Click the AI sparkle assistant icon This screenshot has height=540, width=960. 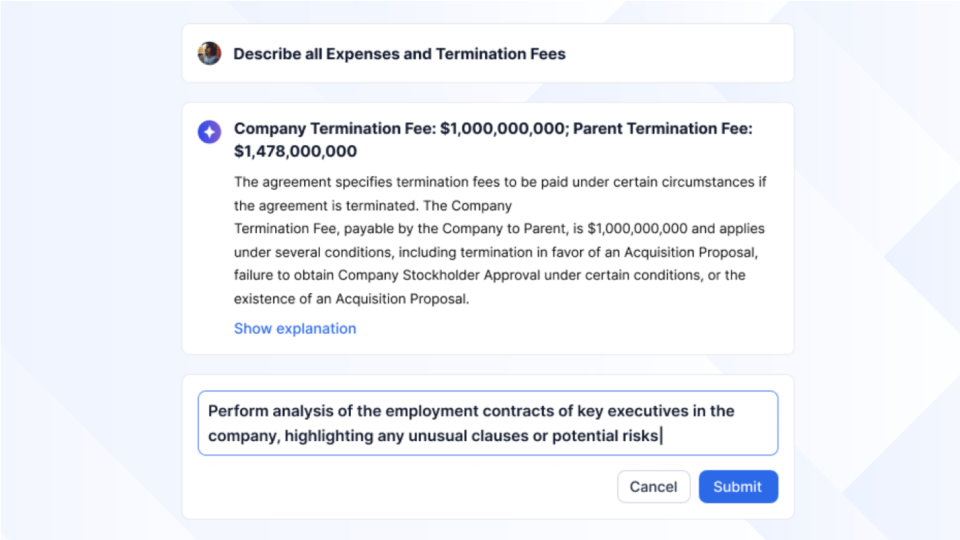[209, 132]
